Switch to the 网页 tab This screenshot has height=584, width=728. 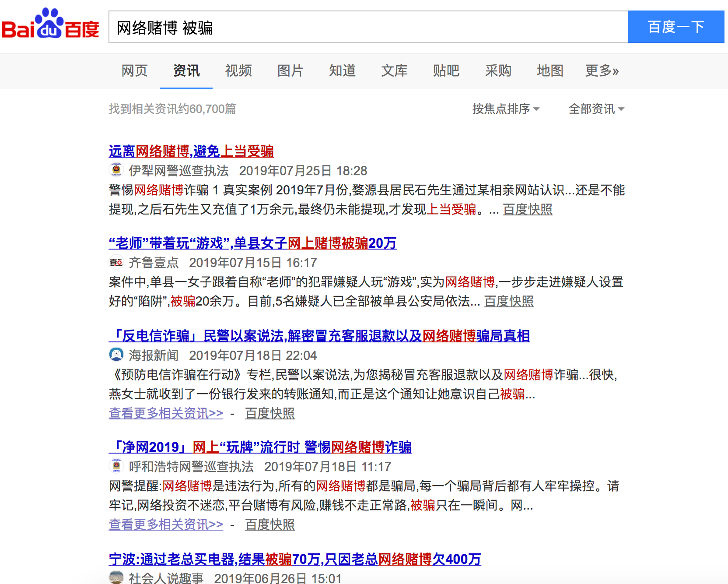(134, 70)
